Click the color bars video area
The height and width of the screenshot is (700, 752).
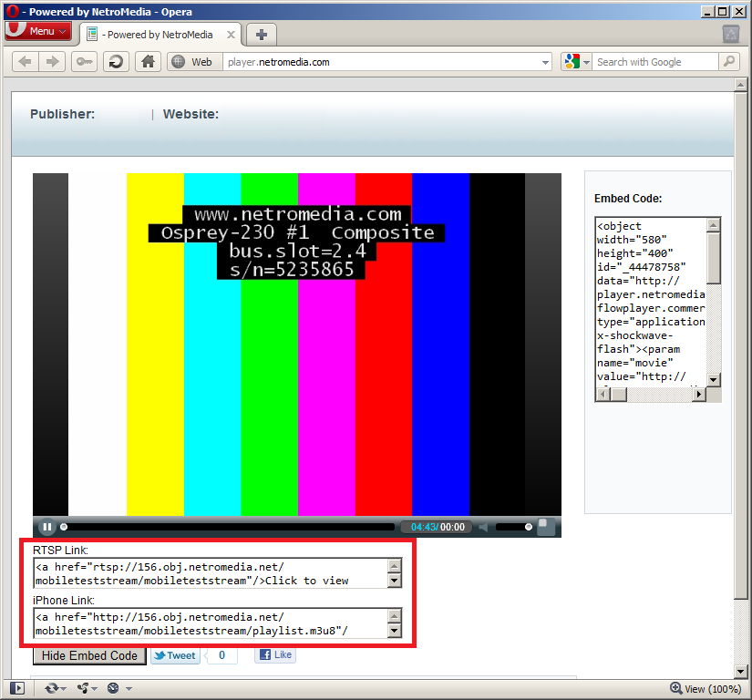pos(297,345)
